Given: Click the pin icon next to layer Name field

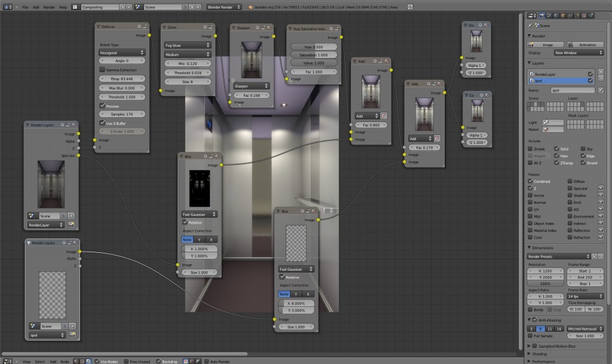Looking at the screenshot, I should pos(601,90).
